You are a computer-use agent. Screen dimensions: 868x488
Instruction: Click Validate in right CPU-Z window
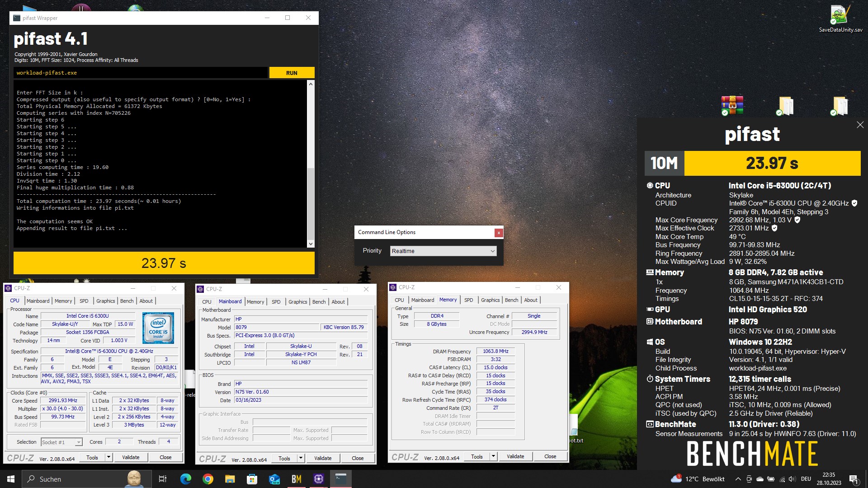point(515,457)
